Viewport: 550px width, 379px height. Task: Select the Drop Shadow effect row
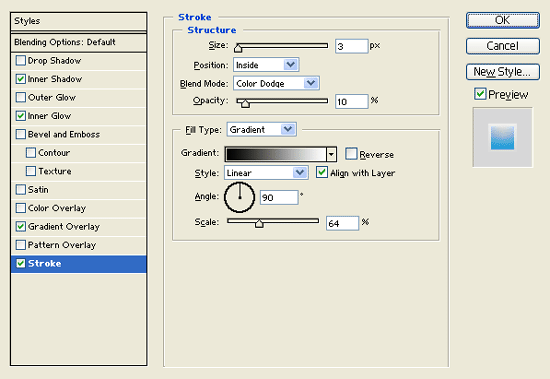[79, 61]
